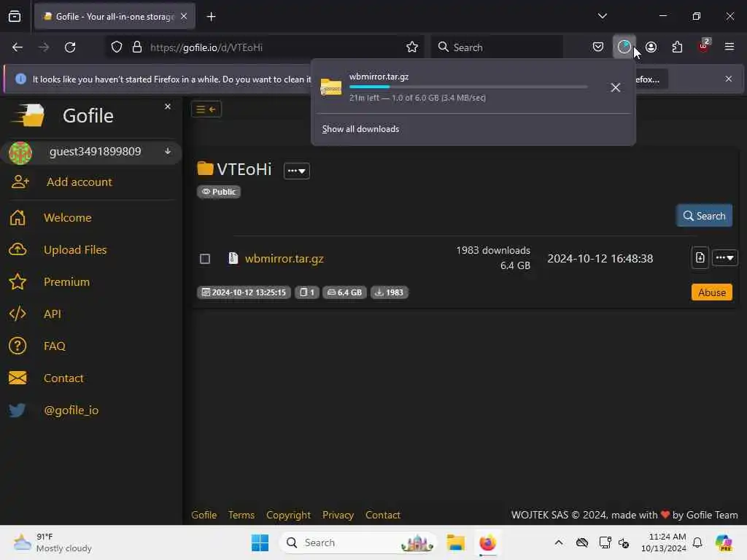
Task: List all tabs with the chevron
Action: pyautogui.click(x=602, y=16)
